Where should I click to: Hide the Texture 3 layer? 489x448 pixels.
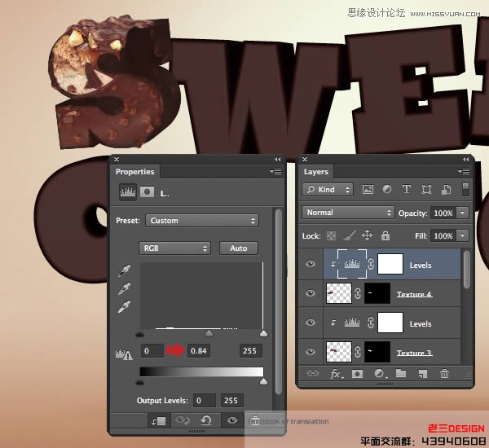[311, 352]
